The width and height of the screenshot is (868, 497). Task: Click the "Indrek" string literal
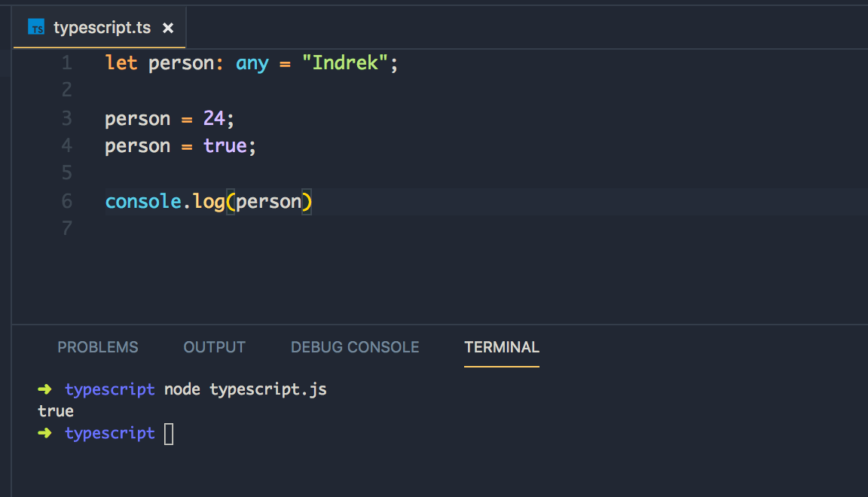344,63
